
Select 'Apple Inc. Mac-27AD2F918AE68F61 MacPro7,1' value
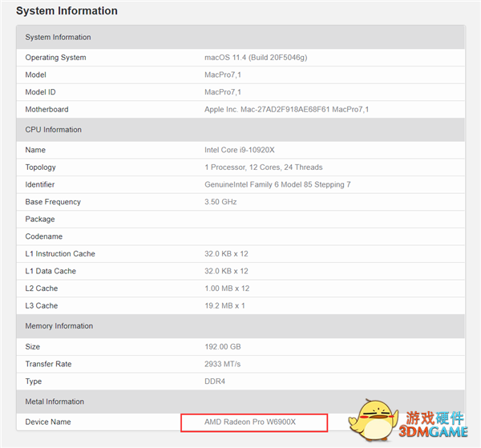tap(286, 109)
